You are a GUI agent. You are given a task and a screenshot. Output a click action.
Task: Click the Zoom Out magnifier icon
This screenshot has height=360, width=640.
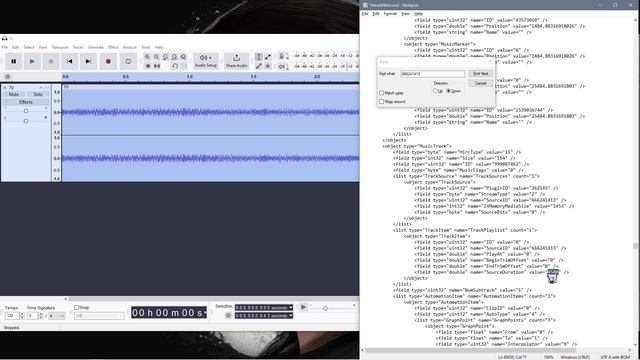tap(156, 57)
